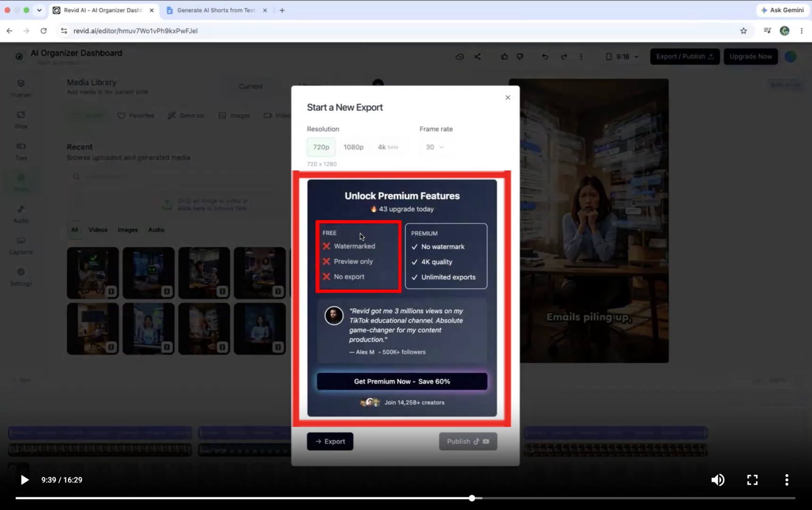Open a new browser tab
This screenshot has height=510, width=812.
[x=282, y=10]
